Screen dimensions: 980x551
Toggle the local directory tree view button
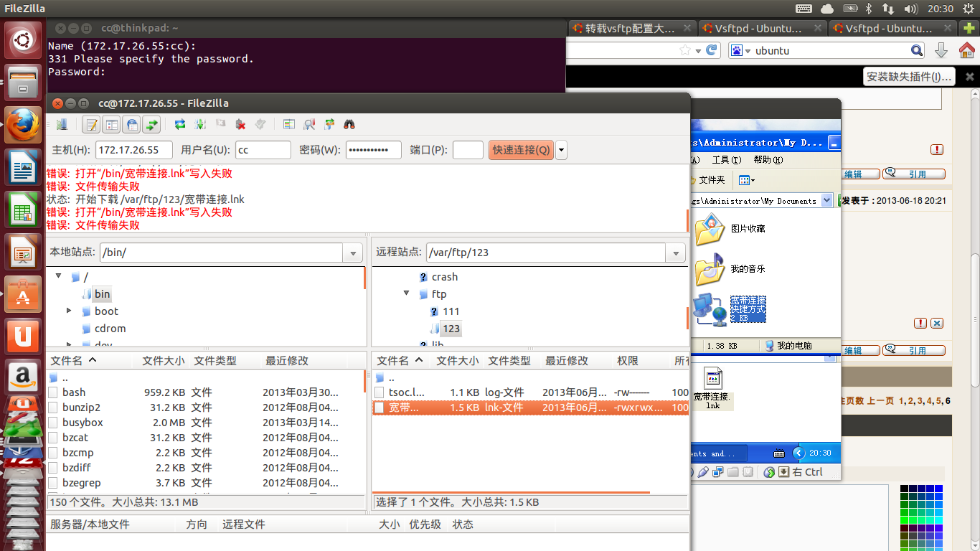pos(111,124)
